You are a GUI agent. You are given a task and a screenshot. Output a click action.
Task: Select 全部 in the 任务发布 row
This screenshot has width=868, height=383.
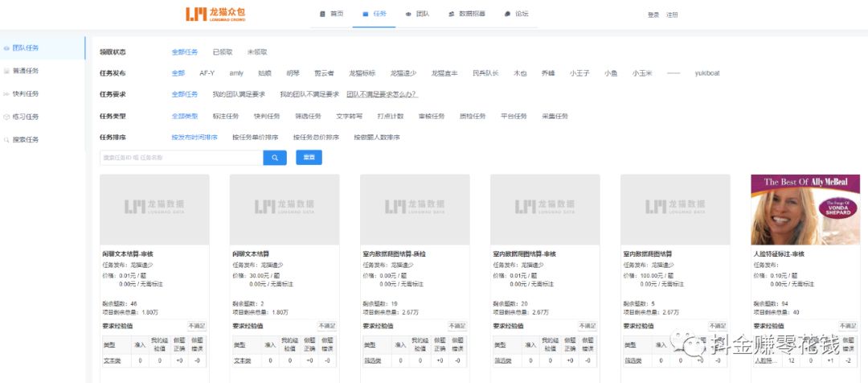(x=178, y=73)
